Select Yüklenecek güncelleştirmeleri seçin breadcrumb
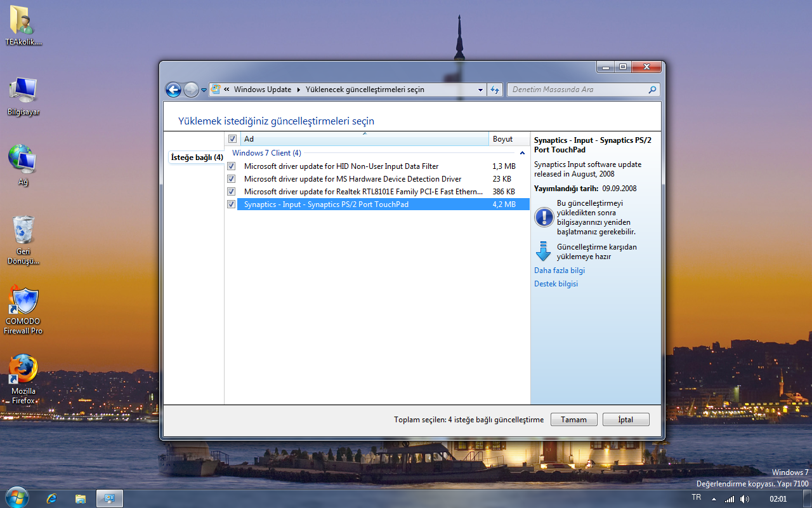The width and height of the screenshot is (812, 508). pos(365,90)
